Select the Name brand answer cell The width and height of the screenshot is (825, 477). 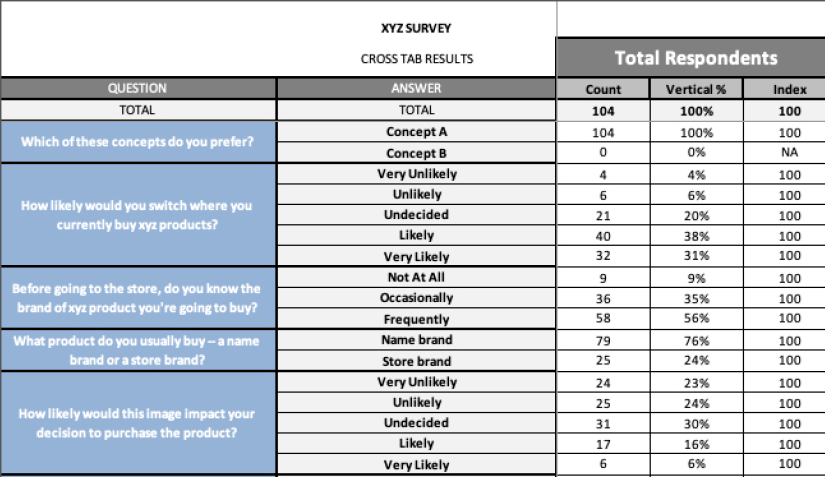tap(416, 340)
